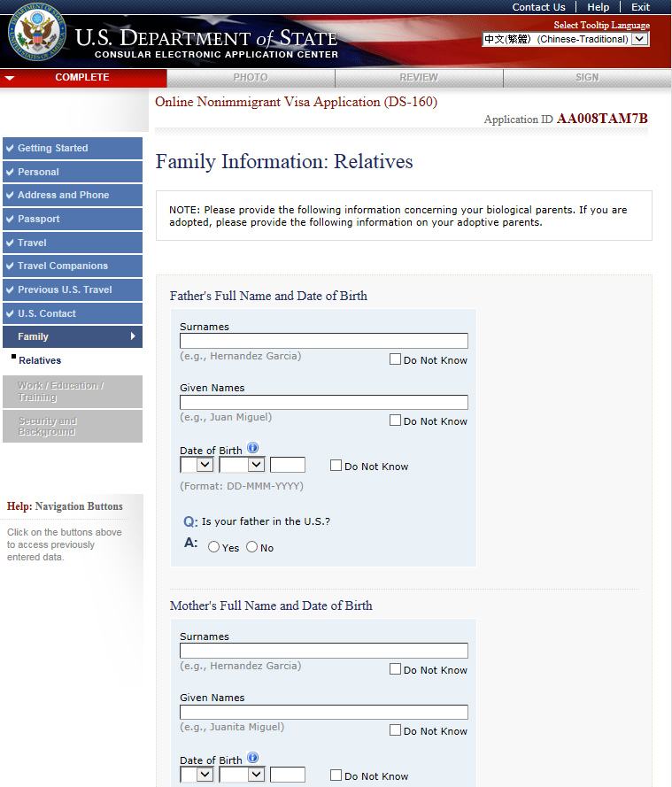Open the Address and Phone section
Image resolution: width=672 pixels, height=787 pixels.
pos(73,196)
